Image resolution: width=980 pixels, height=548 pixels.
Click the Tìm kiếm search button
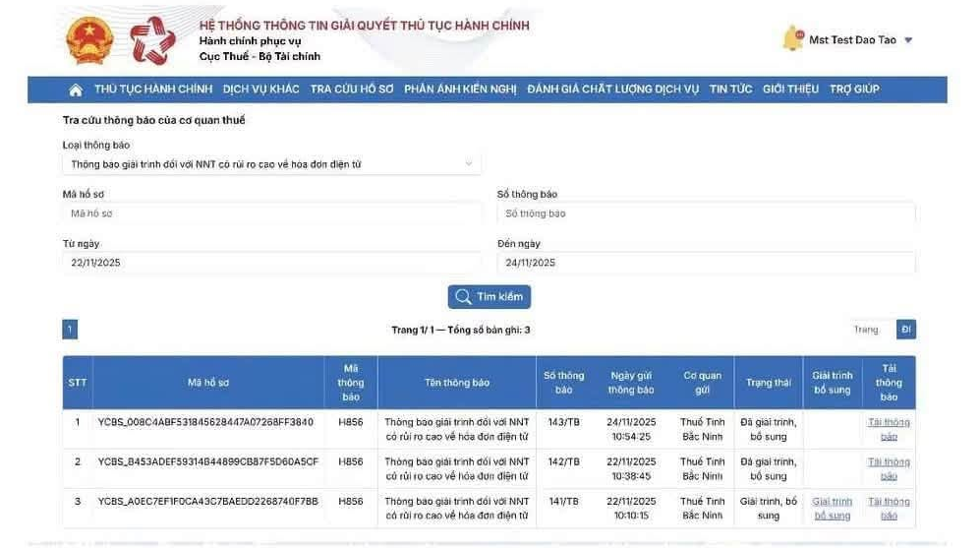(489, 296)
